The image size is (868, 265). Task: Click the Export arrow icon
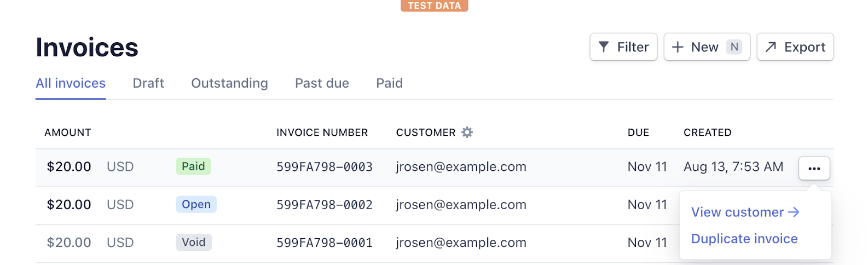(771, 47)
